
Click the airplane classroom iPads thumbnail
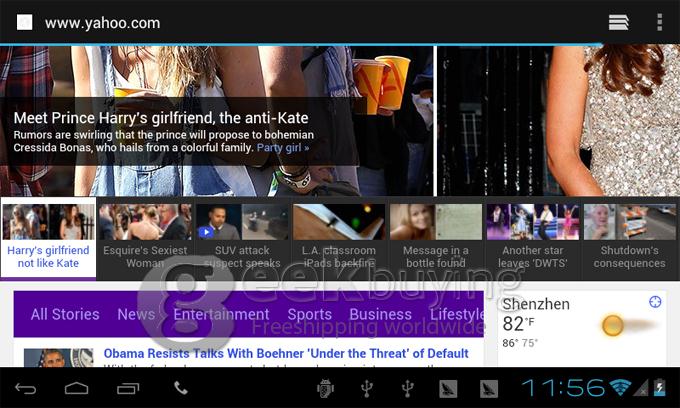339,222
